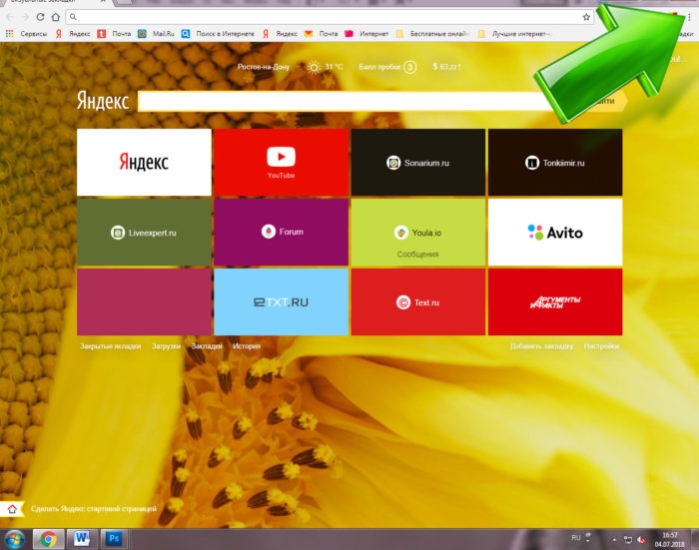Click the back navigation arrow
This screenshot has width=699, height=550.
[10, 17]
